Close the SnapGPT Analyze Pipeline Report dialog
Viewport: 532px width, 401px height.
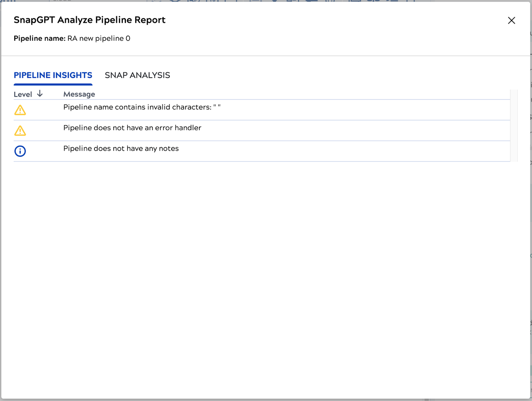pos(511,21)
